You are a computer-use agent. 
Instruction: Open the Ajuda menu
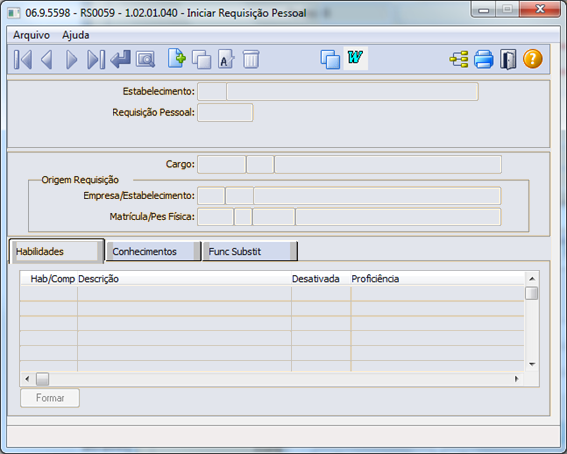76,35
